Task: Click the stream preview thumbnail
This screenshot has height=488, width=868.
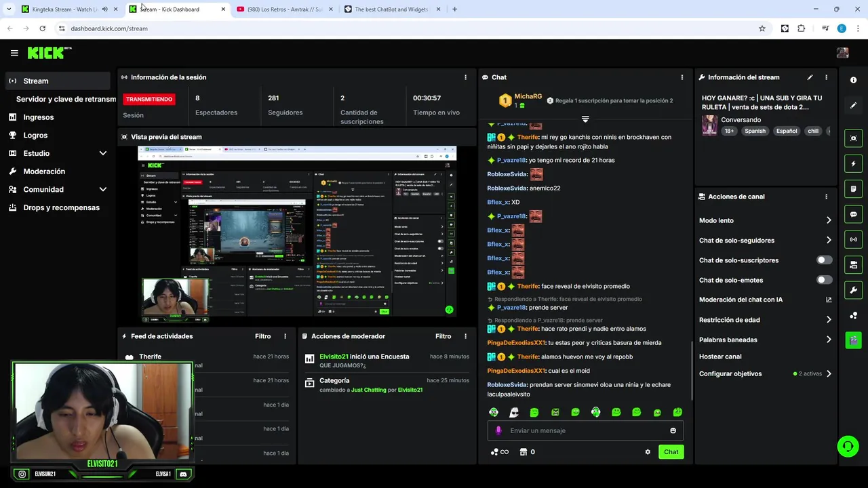Action: 297,232
